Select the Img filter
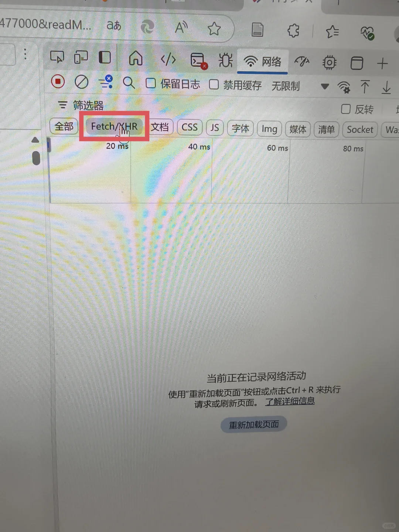 (x=269, y=129)
